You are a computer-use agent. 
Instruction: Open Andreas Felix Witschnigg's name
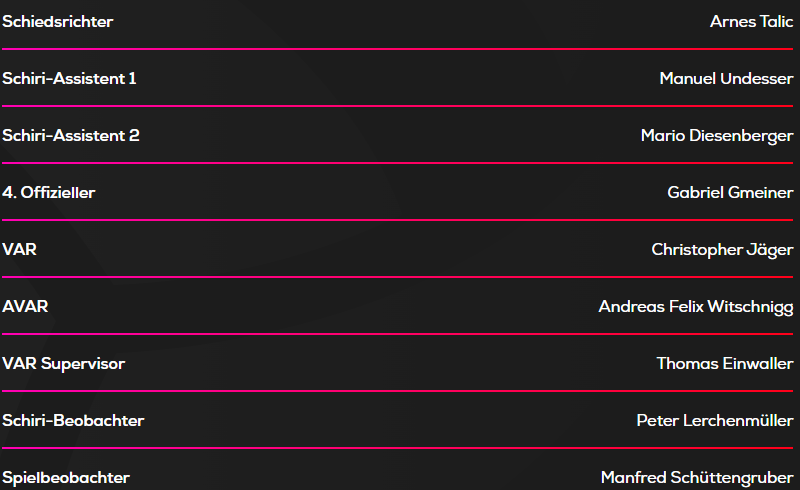(x=696, y=307)
